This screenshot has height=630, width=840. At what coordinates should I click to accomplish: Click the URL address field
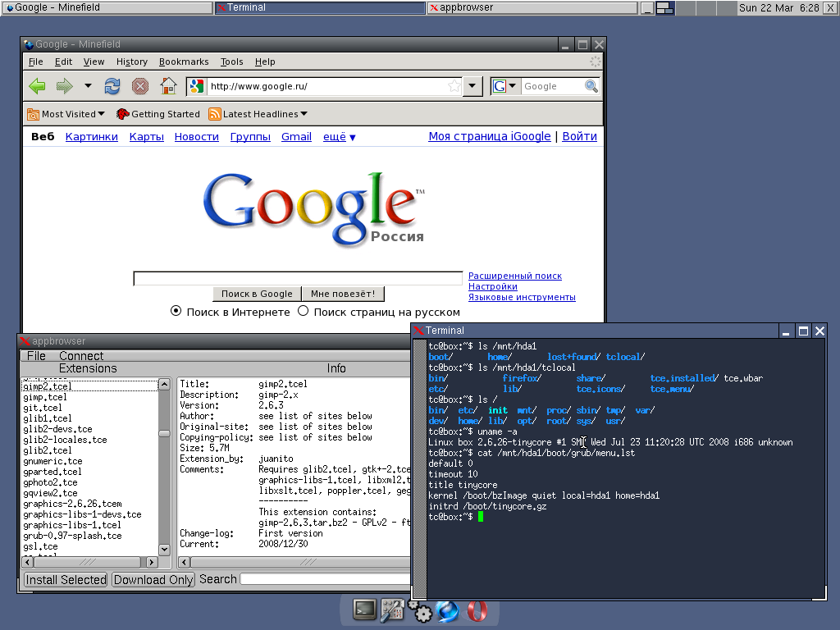click(326, 85)
